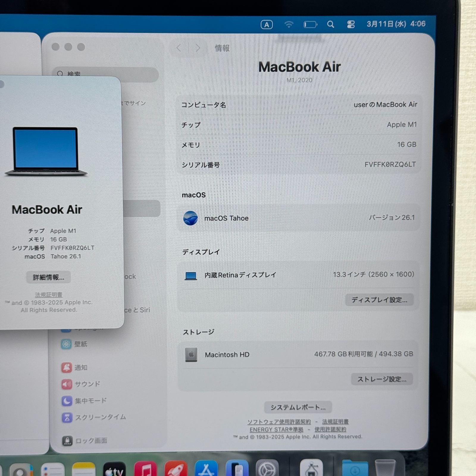Open Sound (サウンド) settings in sidebar
The height and width of the screenshot is (476, 476).
tap(81, 384)
